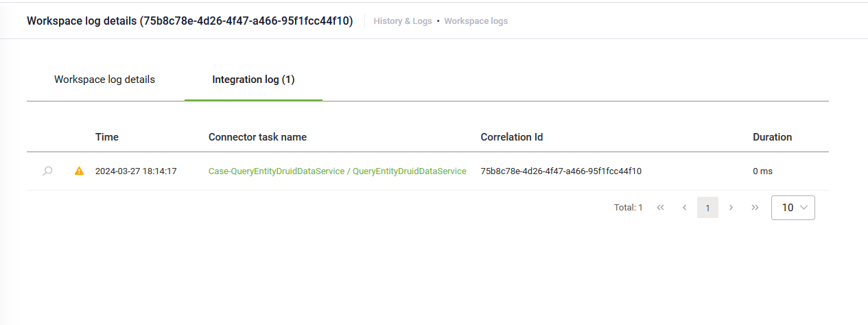Switch to Workspace log details tab
Image resolution: width=868 pixels, height=325 pixels.
point(105,80)
